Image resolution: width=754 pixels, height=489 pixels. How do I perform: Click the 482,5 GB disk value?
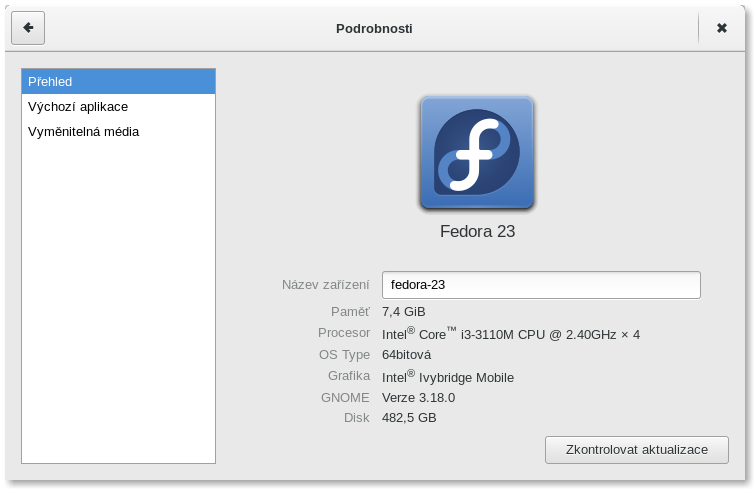(x=409, y=417)
